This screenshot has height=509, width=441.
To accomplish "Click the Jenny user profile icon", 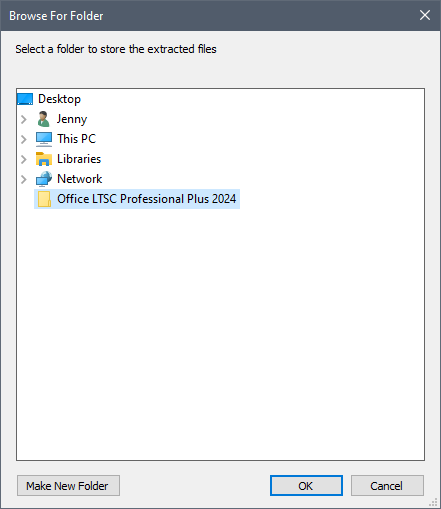I will tap(44, 119).
